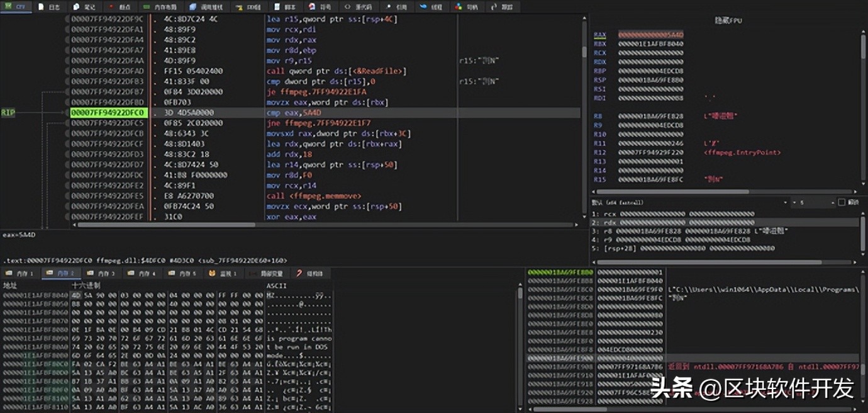Click the Hide FPU button

[x=728, y=21]
